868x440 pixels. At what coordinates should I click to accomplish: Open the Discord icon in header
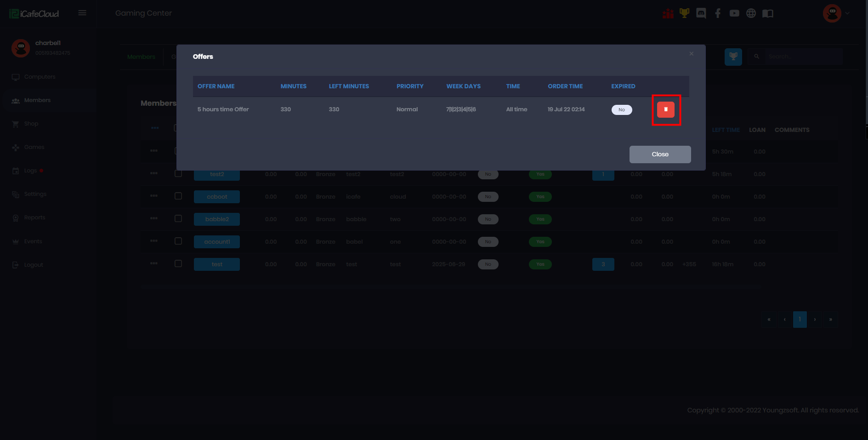[701, 13]
